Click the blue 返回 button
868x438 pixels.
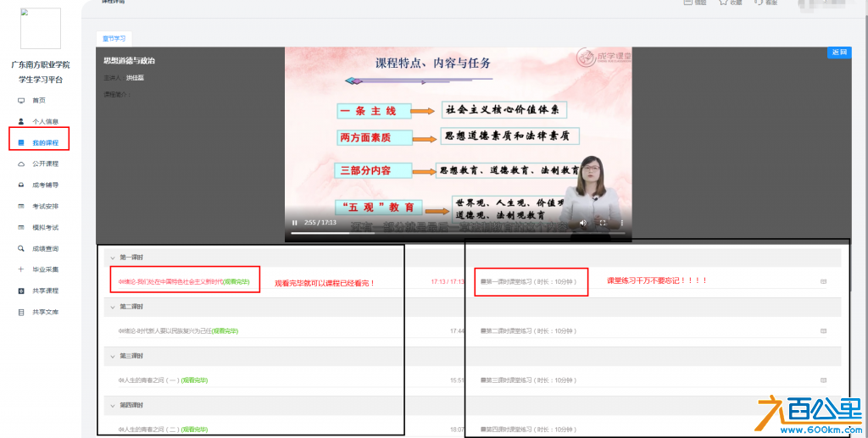[x=839, y=52]
